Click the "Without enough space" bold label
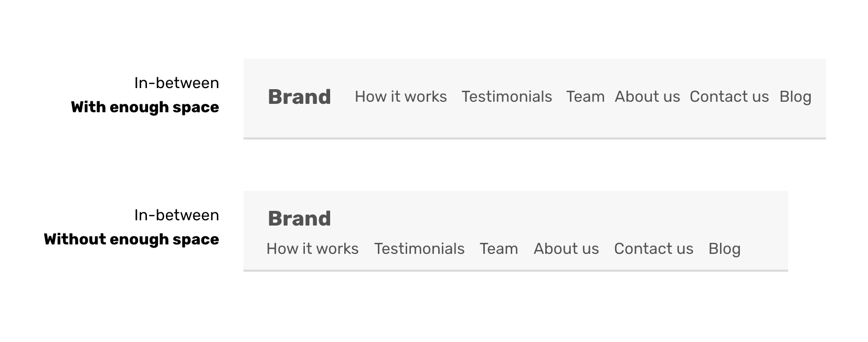Screen dimensions: 868x342 131,240
